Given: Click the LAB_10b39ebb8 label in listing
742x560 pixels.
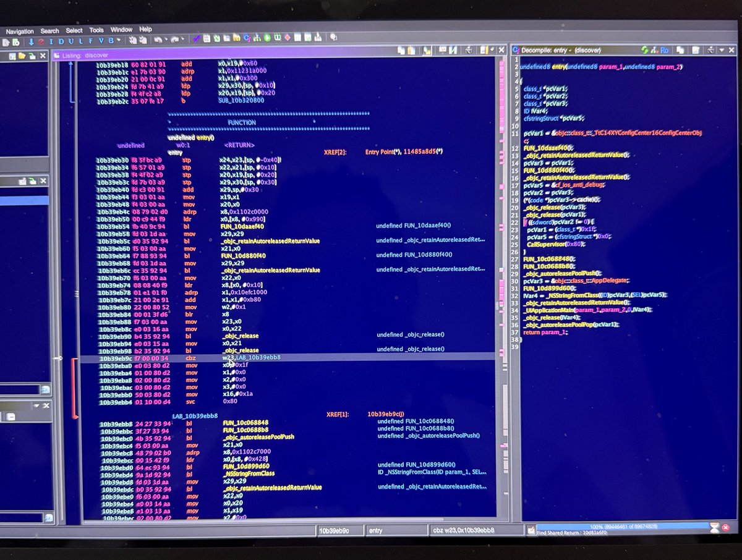Looking at the screenshot, I should coord(195,416).
